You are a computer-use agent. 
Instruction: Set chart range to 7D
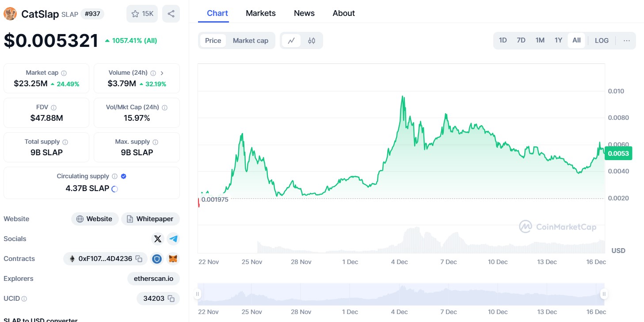pyautogui.click(x=521, y=41)
